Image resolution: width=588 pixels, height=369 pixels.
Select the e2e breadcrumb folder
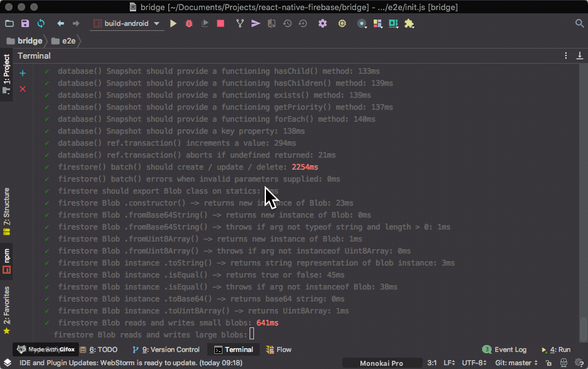[x=64, y=41]
